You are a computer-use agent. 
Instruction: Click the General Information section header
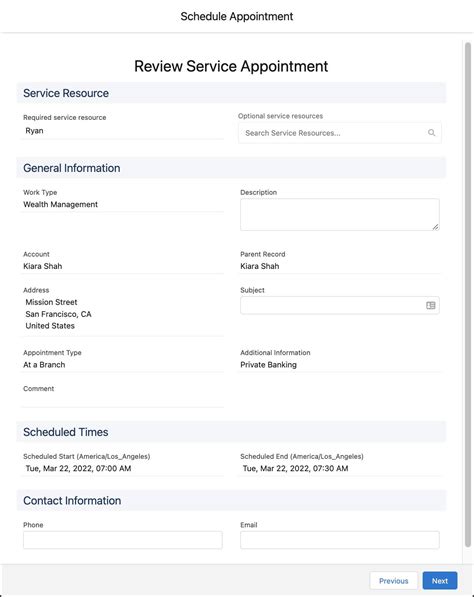point(231,168)
